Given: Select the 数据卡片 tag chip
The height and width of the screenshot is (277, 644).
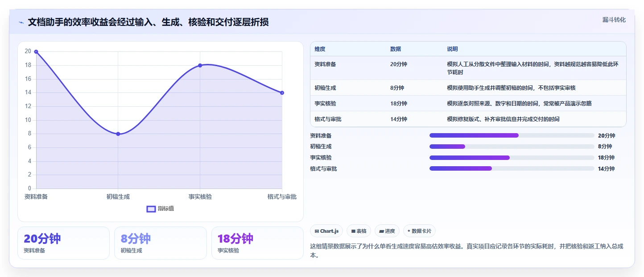Looking at the screenshot, I should click(419, 231).
